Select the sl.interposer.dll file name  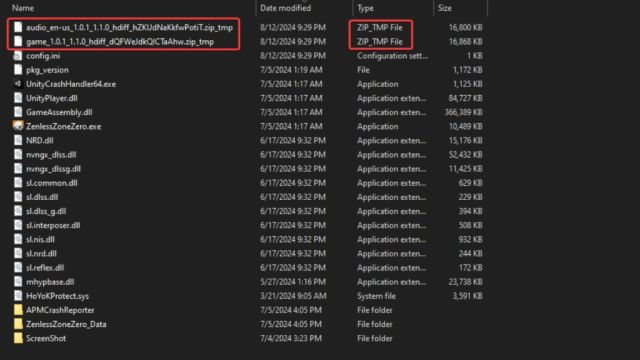[53, 225]
